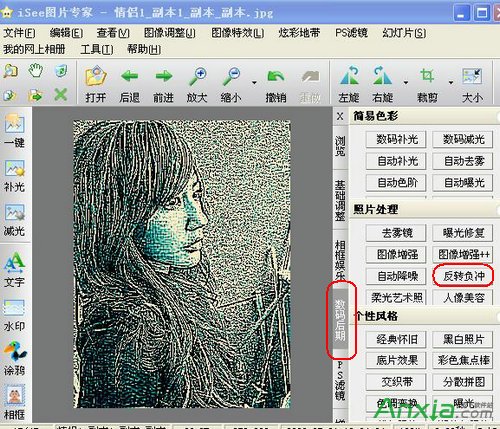Open the 幻灯片(S) menu
500x429 pixels.
(x=404, y=33)
